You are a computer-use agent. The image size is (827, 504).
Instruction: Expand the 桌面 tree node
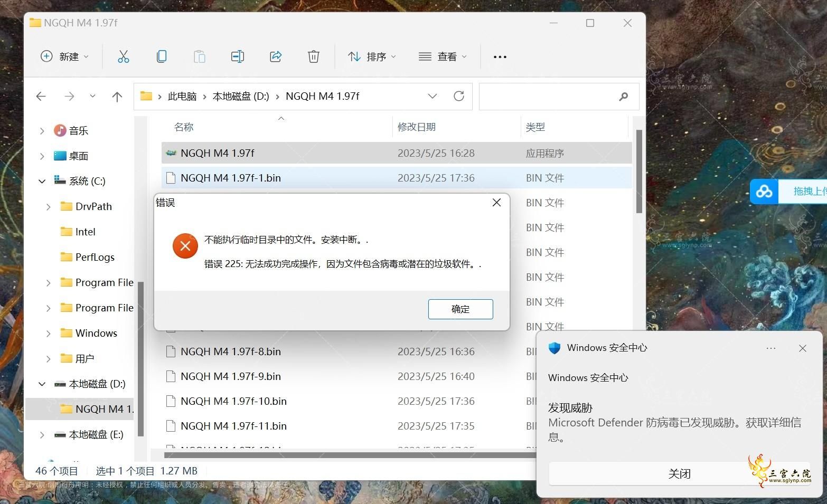(42, 156)
